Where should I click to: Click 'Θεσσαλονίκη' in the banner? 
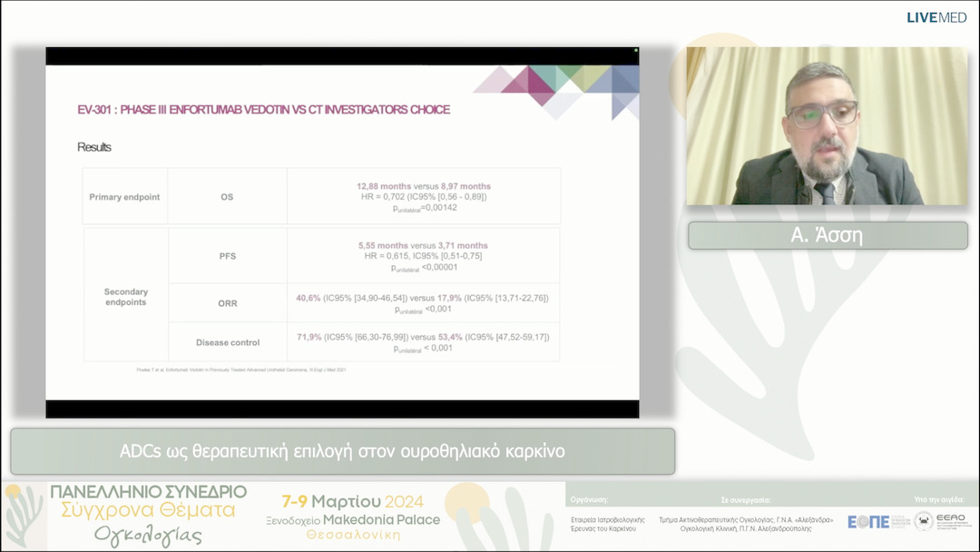353,535
